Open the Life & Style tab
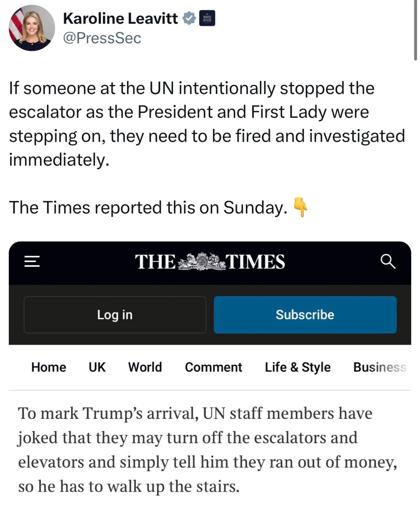This screenshot has height=530, width=420. point(298,367)
